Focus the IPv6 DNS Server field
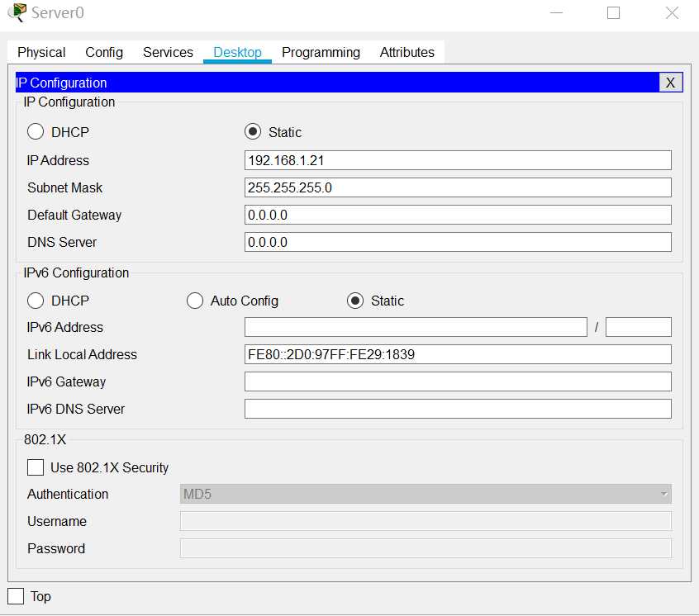 coord(458,409)
